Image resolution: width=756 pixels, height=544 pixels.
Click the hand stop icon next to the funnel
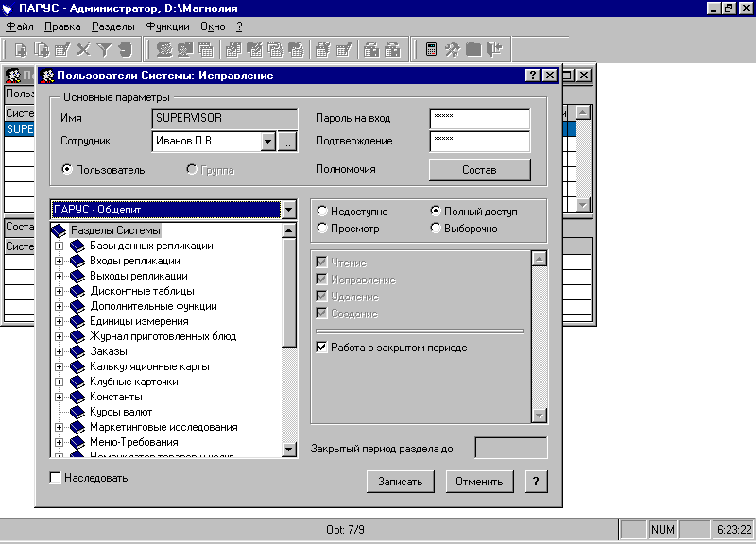point(125,50)
